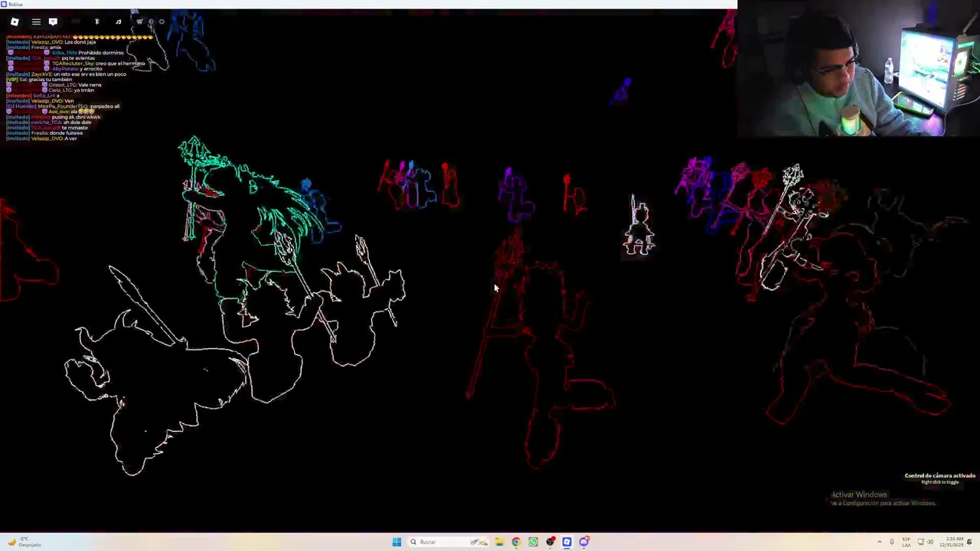
Task: Click the 'Activar Windows' watermark text
Action: pos(859,494)
